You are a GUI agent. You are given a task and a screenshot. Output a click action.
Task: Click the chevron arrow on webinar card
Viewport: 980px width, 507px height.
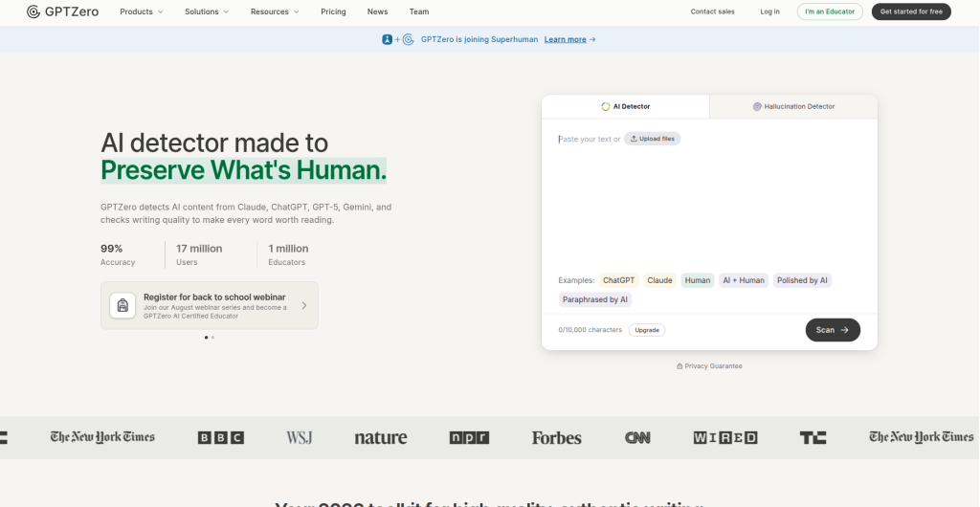[304, 305]
